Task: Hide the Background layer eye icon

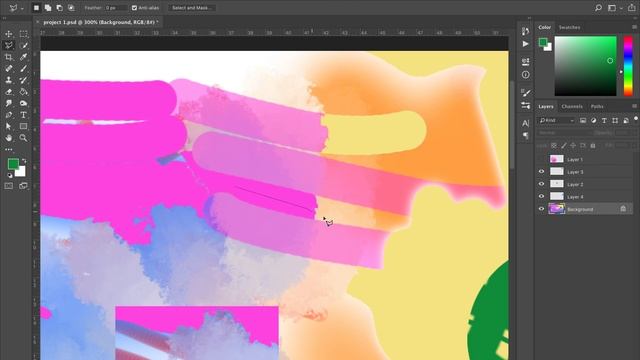Action: tap(541, 209)
